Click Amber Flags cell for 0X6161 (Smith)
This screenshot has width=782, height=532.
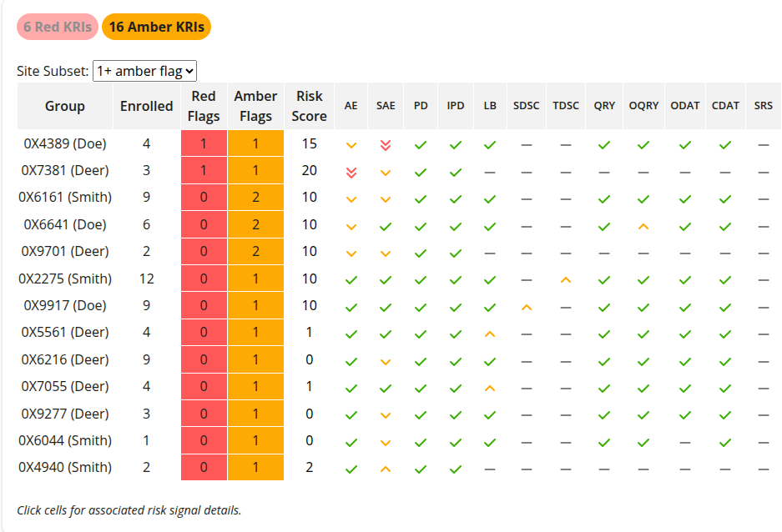(255, 198)
